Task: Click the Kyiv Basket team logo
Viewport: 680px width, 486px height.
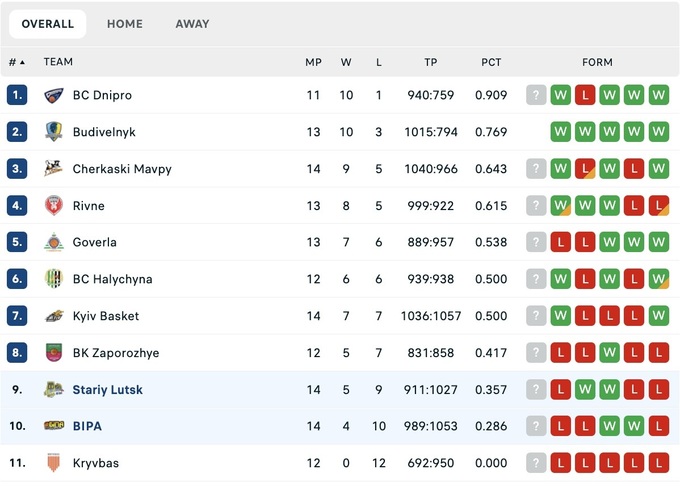Action: [54, 316]
